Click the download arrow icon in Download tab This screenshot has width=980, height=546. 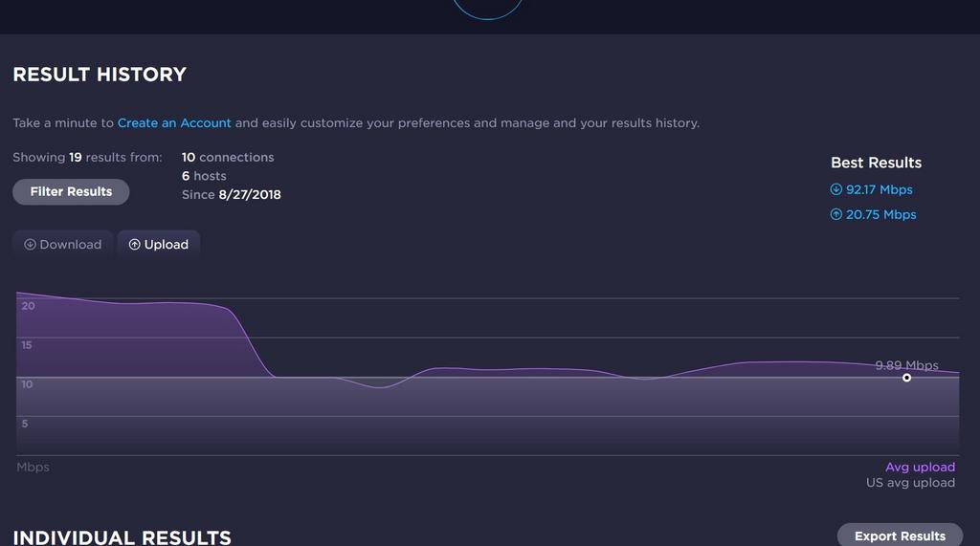[x=30, y=245]
